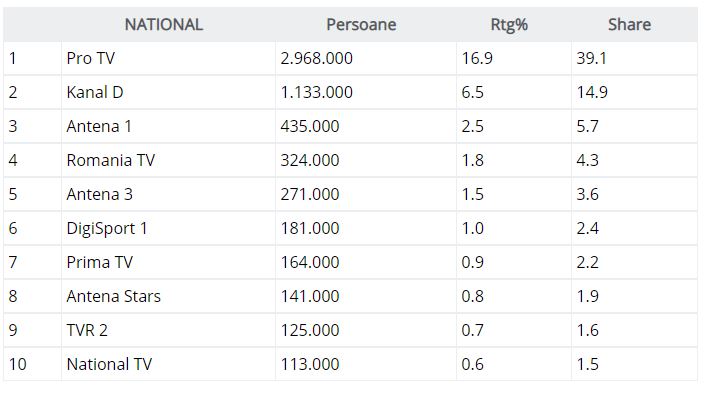Select the Pro TV channel cell
The image size is (706, 401).
(91, 59)
